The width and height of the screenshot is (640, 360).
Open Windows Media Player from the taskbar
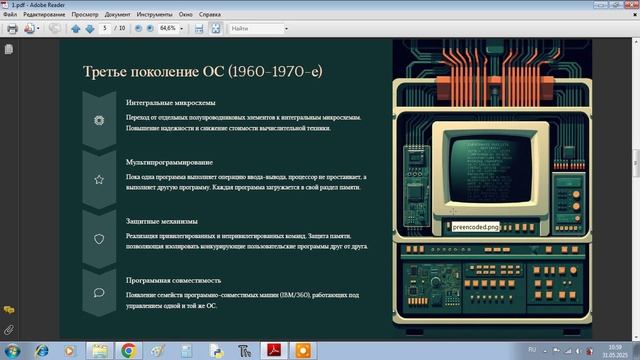tap(69, 351)
